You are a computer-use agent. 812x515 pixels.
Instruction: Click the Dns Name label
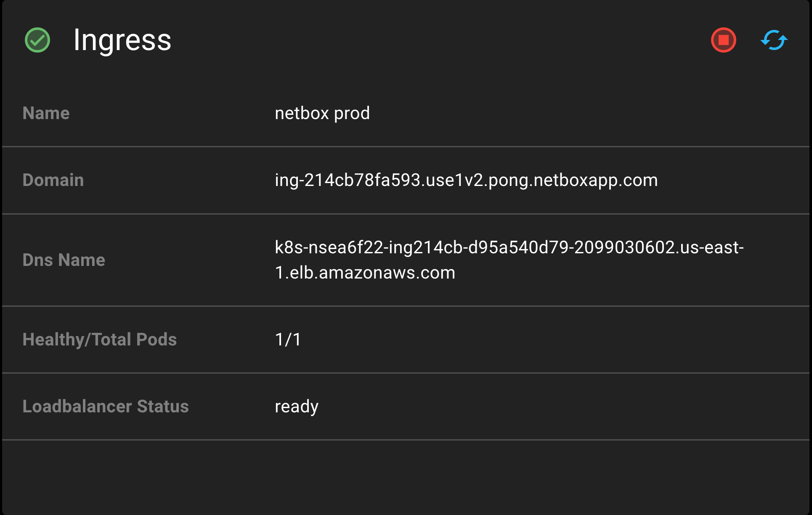click(x=64, y=260)
